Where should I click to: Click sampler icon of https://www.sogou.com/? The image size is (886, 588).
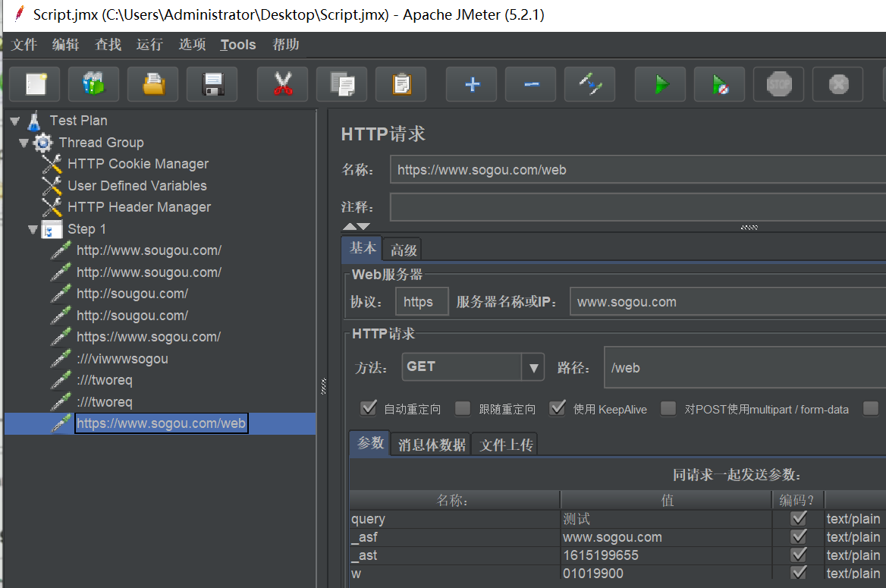tap(61, 337)
